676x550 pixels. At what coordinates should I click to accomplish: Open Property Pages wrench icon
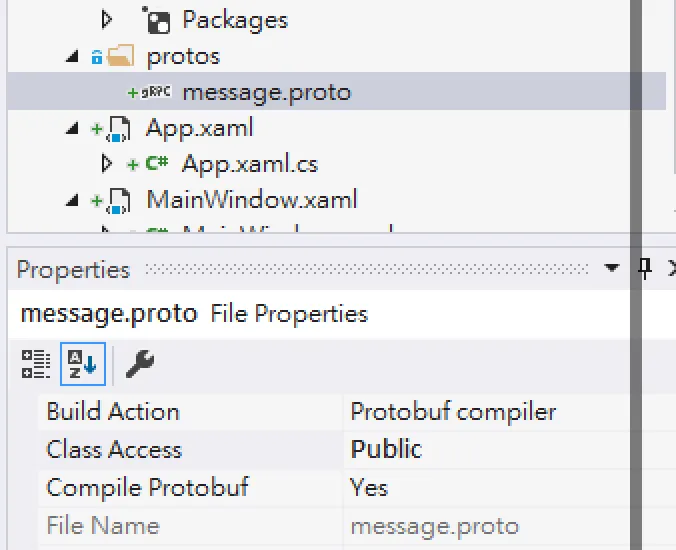pos(140,364)
